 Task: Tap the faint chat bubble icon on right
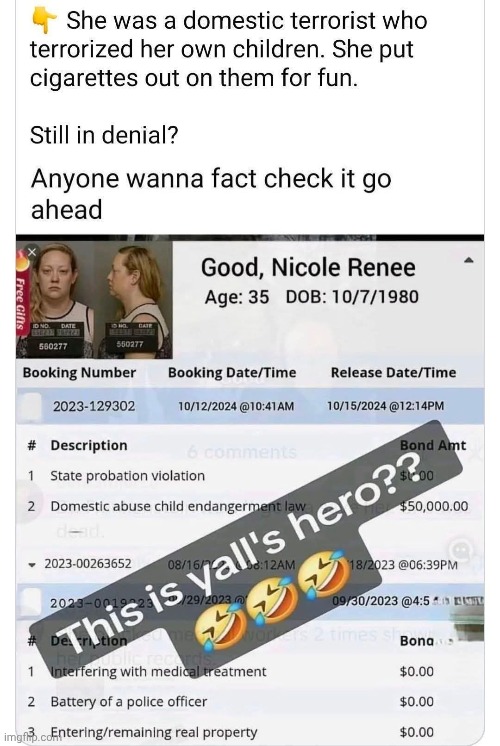[x=461, y=550]
